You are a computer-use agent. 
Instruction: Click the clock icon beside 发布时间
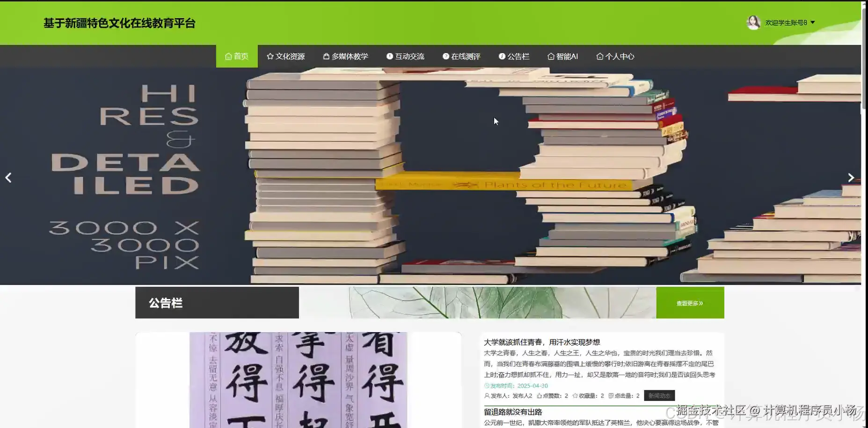coord(487,385)
